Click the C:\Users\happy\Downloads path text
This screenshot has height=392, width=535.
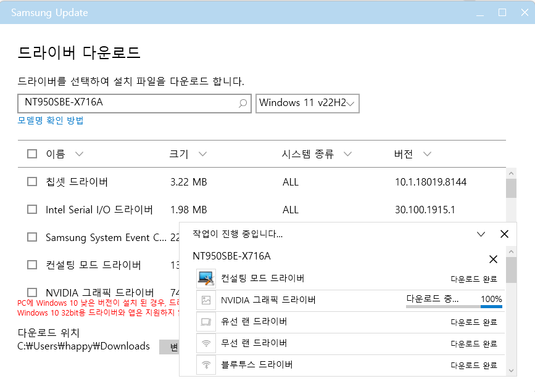(x=83, y=346)
